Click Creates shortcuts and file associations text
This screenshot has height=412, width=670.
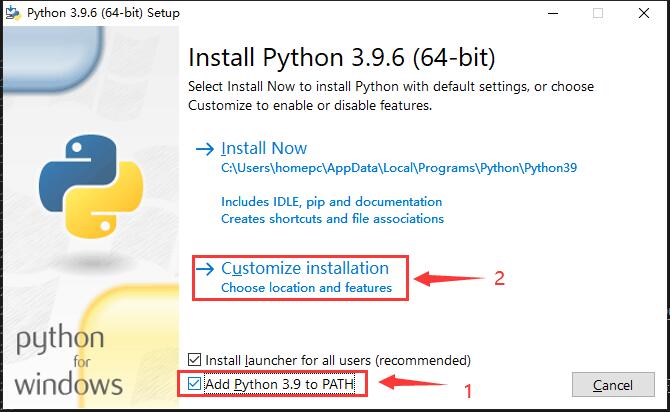tap(332, 218)
